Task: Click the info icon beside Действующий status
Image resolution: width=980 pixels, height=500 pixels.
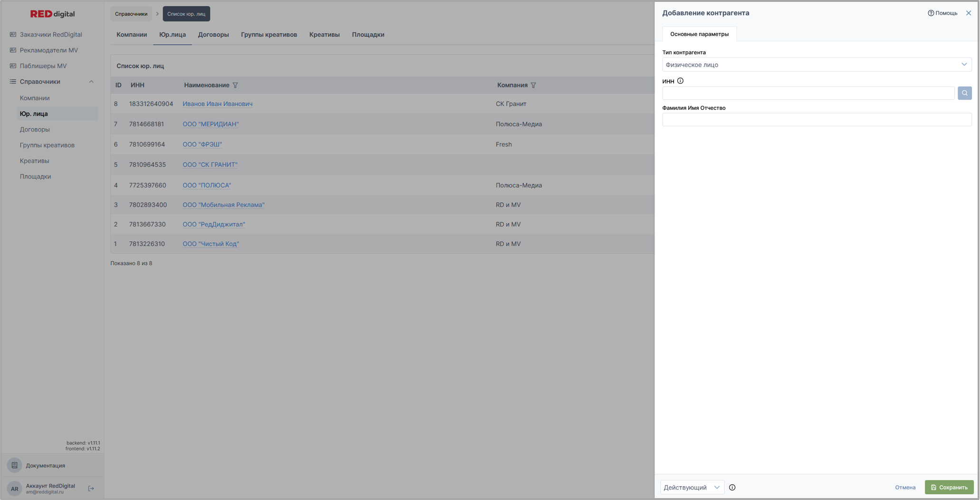Action: [732, 487]
